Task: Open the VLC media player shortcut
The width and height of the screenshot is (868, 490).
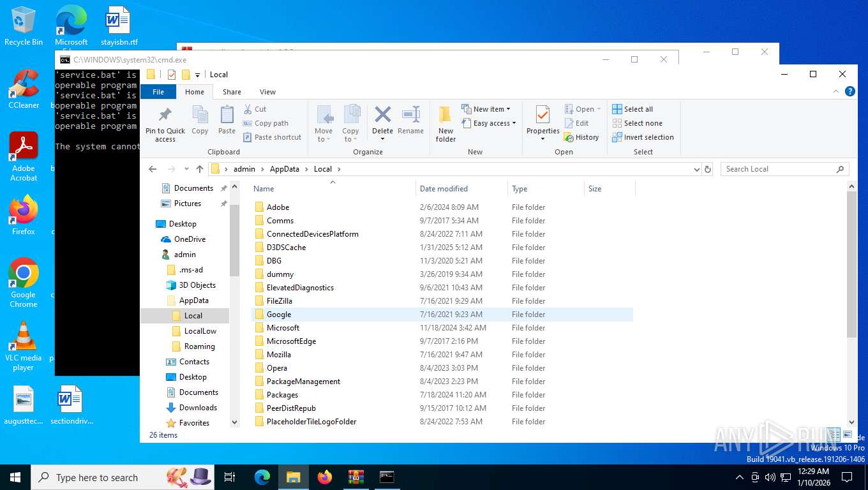Action: [24, 346]
